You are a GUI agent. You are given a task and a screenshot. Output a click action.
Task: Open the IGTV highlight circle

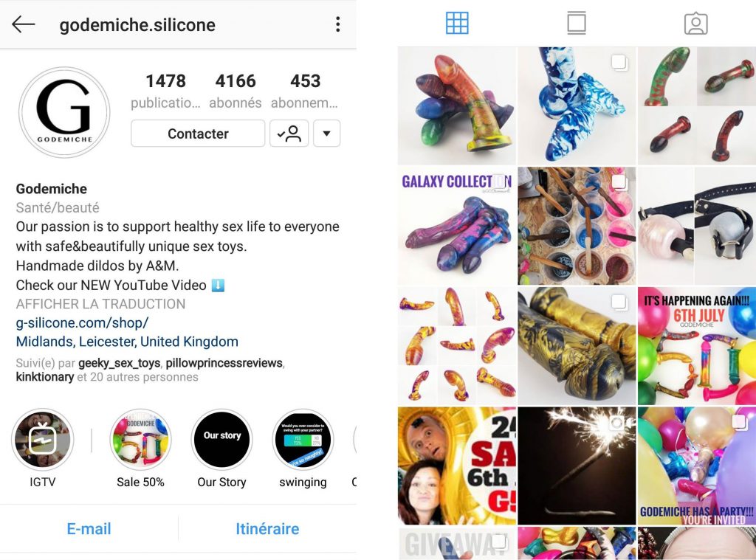point(42,440)
